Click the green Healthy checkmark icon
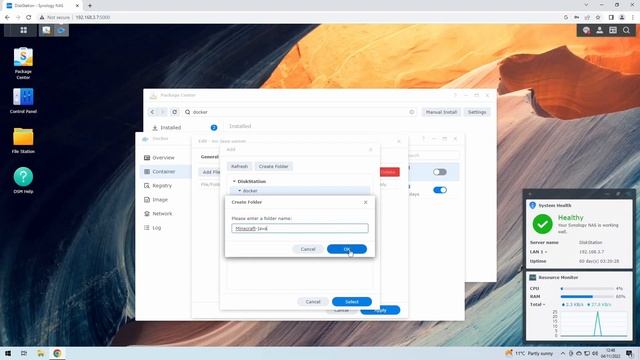The image size is (640, 360). (542, 224)
